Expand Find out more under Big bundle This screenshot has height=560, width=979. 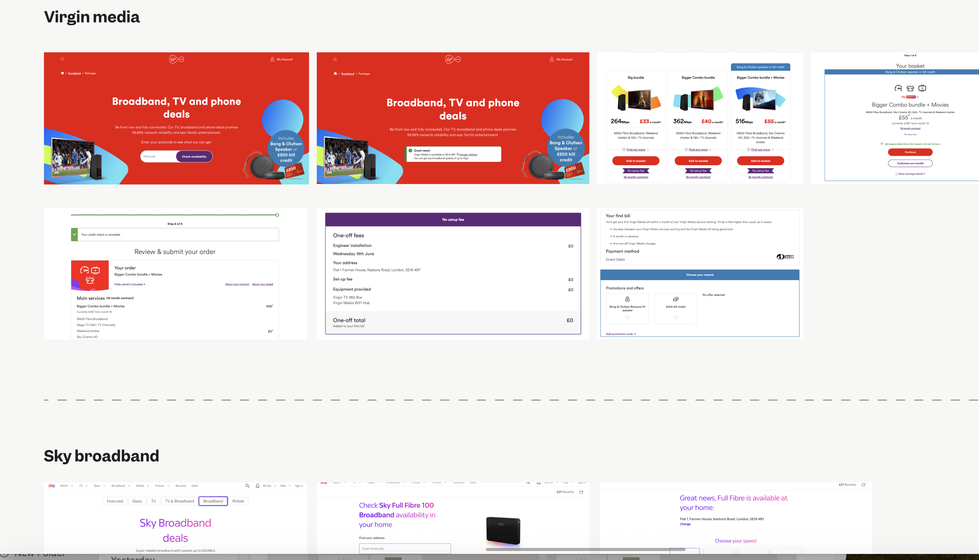pyautogui.click(x=636, y=150)
